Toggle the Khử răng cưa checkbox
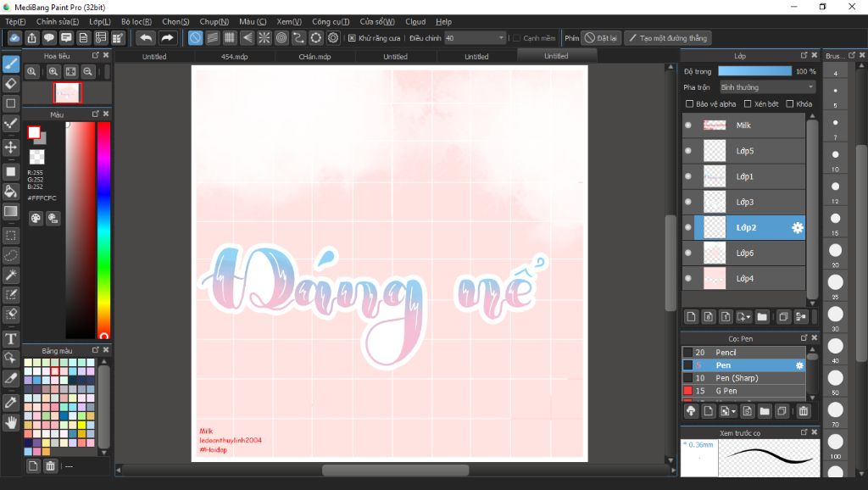Screen dimensions: 868x490 353,38
